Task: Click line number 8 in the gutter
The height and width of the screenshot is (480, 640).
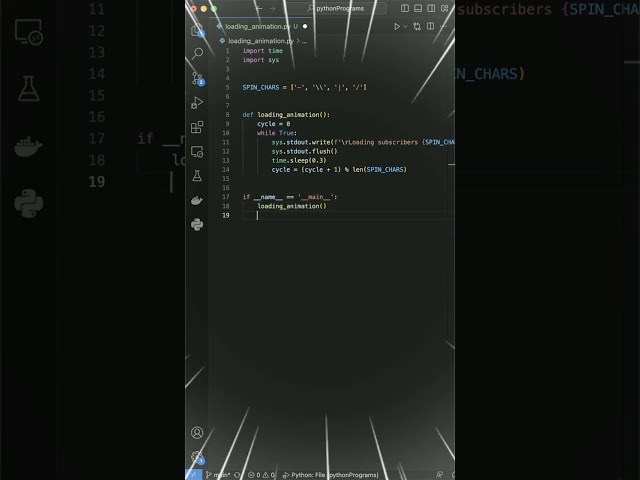Action: point(227,115)
